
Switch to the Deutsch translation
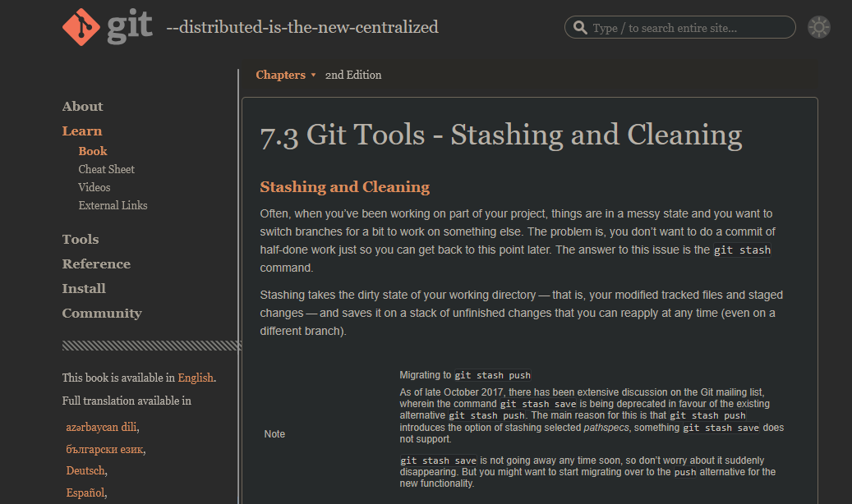tap(85, 470)
